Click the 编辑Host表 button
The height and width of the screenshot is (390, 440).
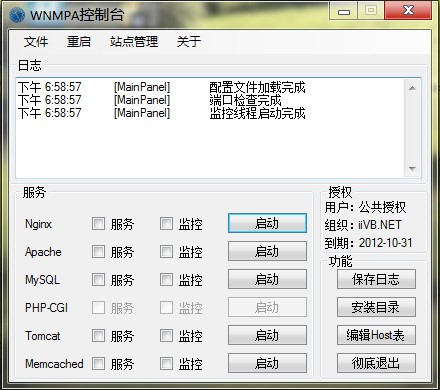376,335
